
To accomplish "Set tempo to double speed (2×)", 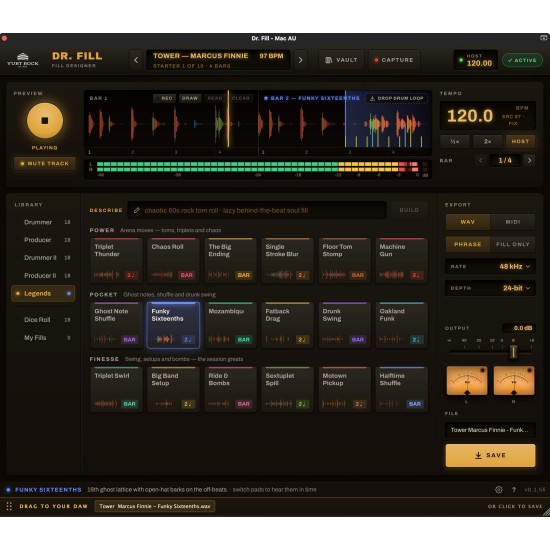I will pos(488,141).
